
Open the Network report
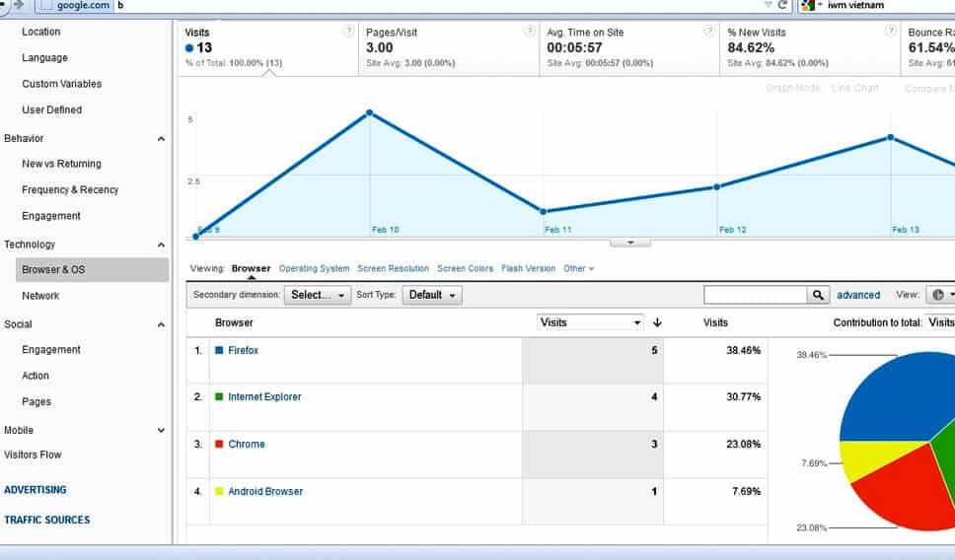[x=40, y=296]
